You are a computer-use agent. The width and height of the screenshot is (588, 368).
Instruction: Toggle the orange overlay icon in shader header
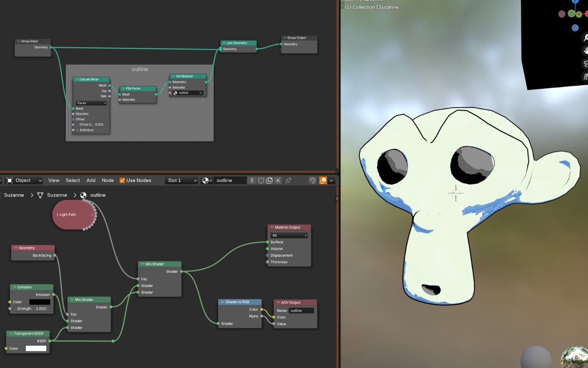(x=323, y=181)
